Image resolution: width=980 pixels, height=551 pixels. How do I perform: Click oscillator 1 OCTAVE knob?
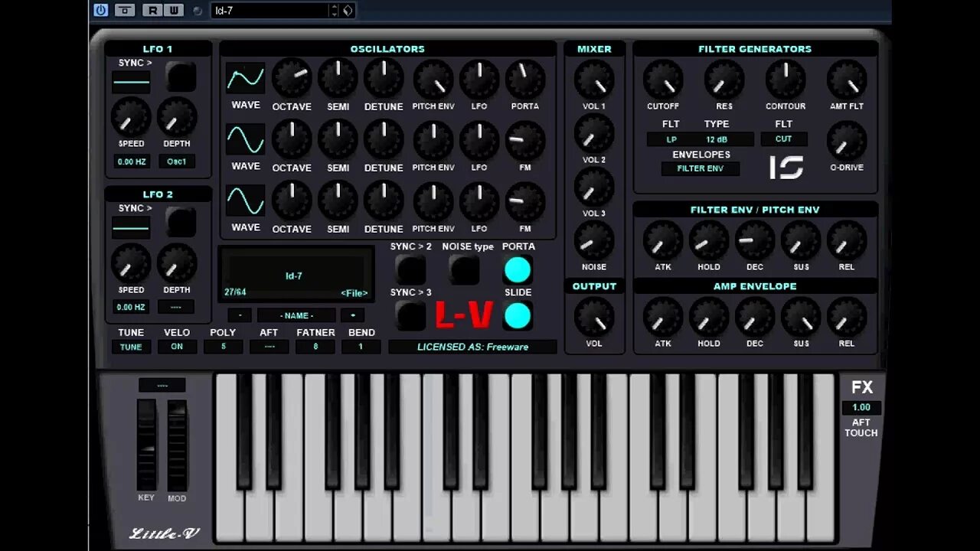click(x=292, y=78)
